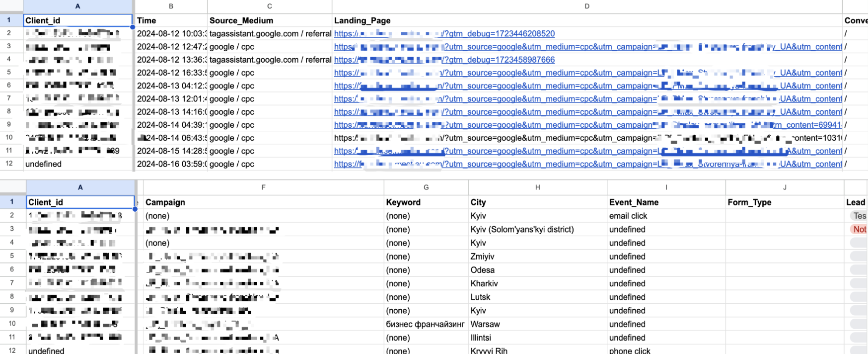This screenshot has height=354, width=868.
Task: Select column C header above Source_Medium
Action: click(x=270, y=6)
